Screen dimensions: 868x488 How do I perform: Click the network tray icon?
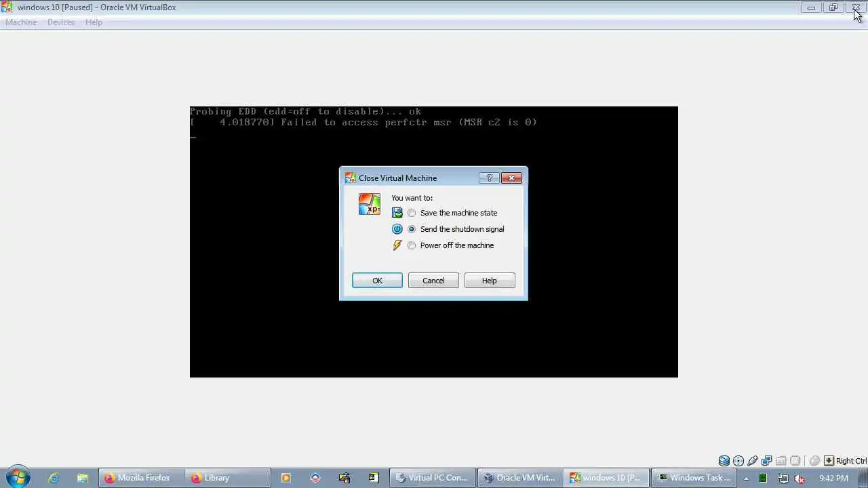(782, 478)
